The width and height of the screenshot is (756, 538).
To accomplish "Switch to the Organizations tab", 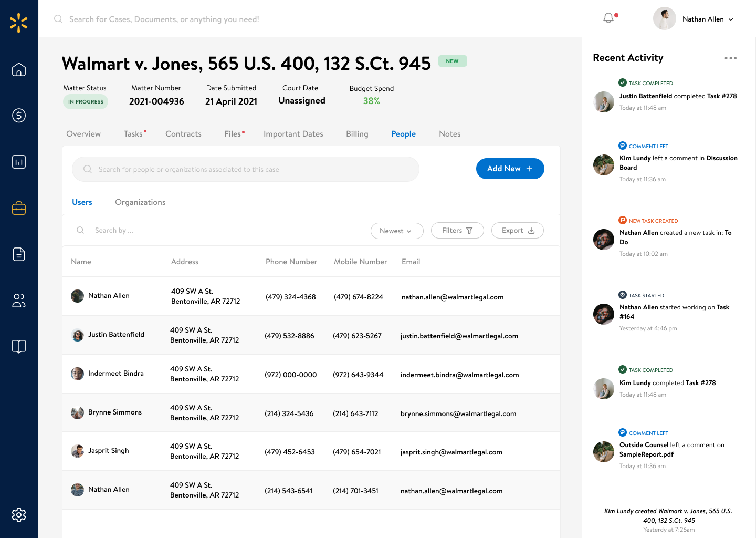I will click(140, 202).
